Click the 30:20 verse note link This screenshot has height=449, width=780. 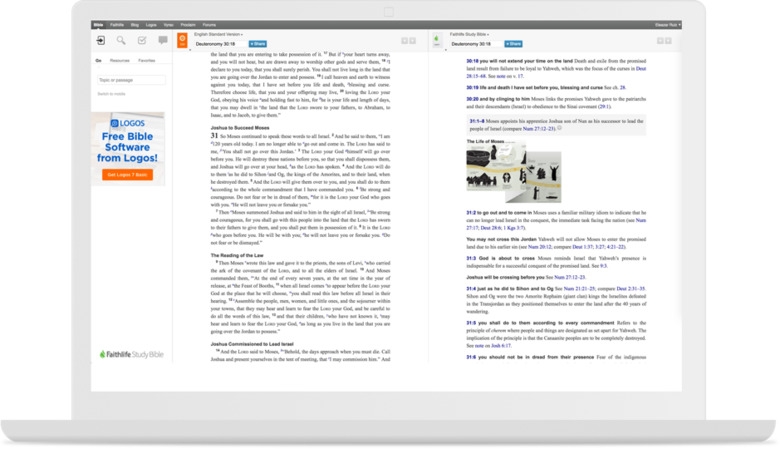point(472,99)
